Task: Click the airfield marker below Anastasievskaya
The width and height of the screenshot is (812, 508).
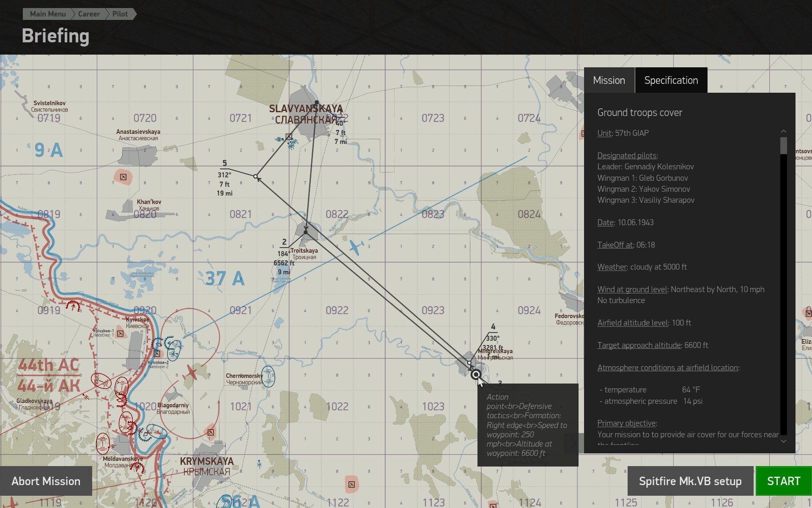Action: point(123,177)
